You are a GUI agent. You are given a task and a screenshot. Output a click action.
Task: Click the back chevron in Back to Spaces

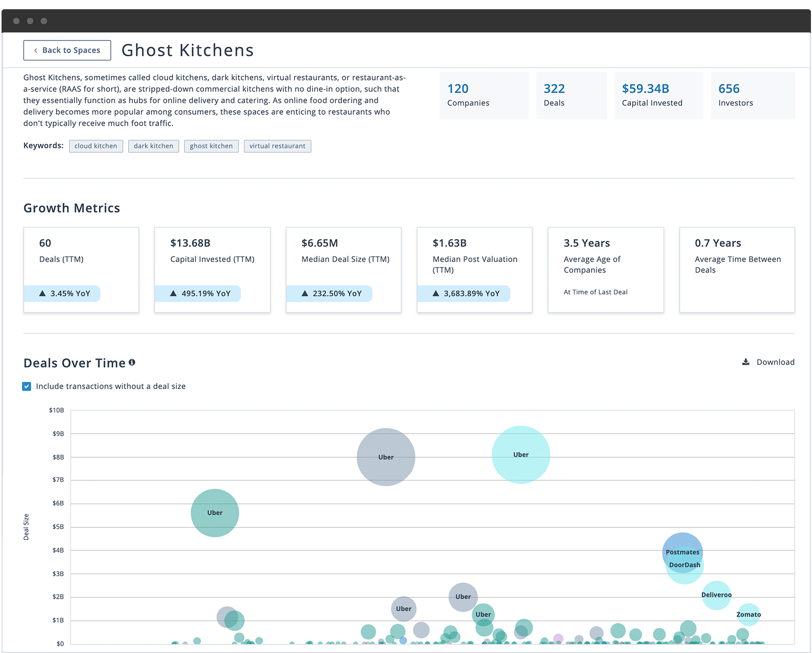[x=35, y=50]
